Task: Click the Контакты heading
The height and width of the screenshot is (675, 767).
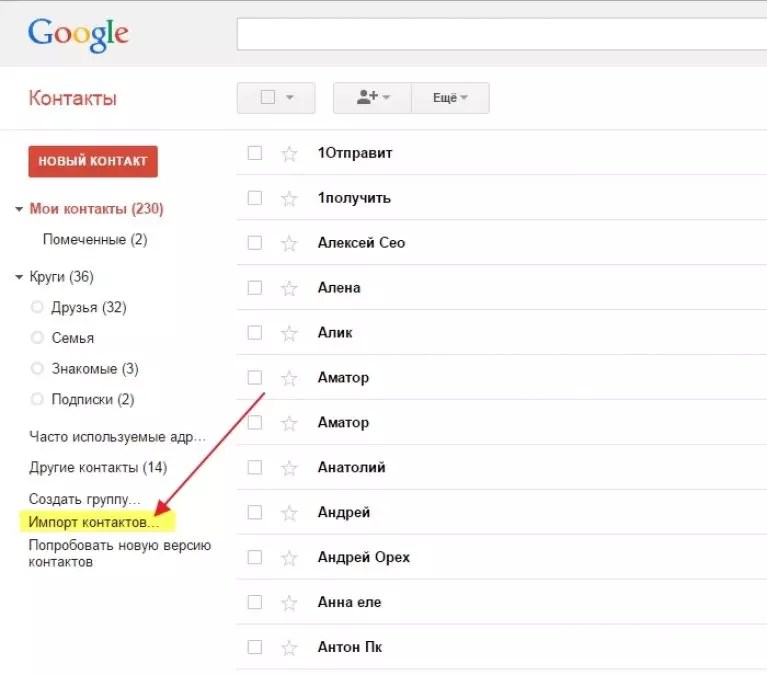Action: click(x=72, y=98)
